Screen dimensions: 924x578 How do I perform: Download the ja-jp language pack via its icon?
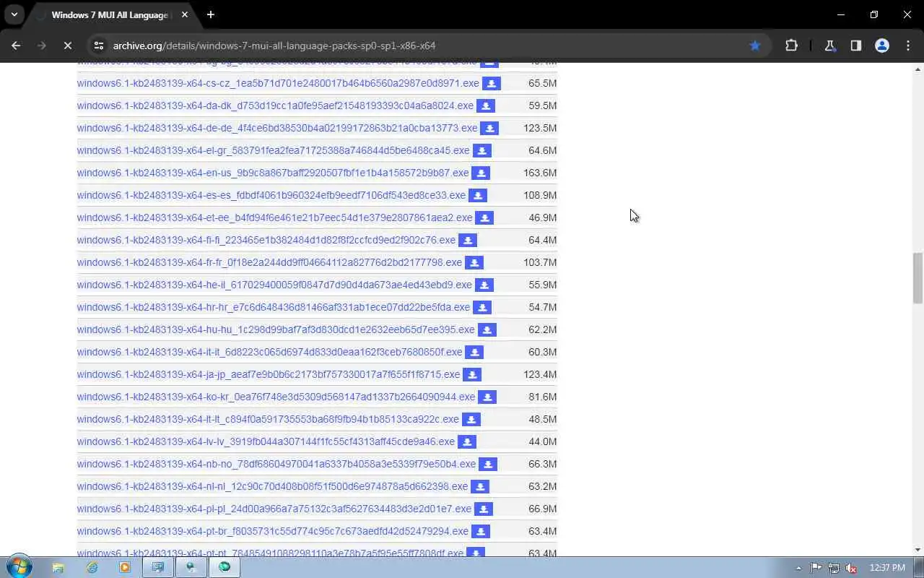click(x=472, y=375)
